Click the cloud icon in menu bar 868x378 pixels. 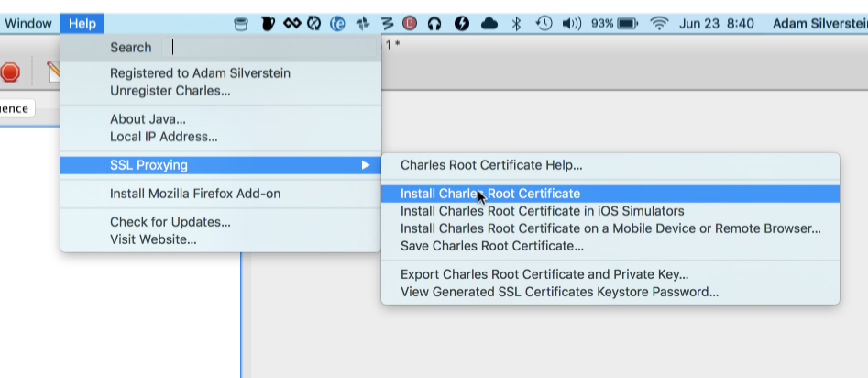[x=489, y=24]
